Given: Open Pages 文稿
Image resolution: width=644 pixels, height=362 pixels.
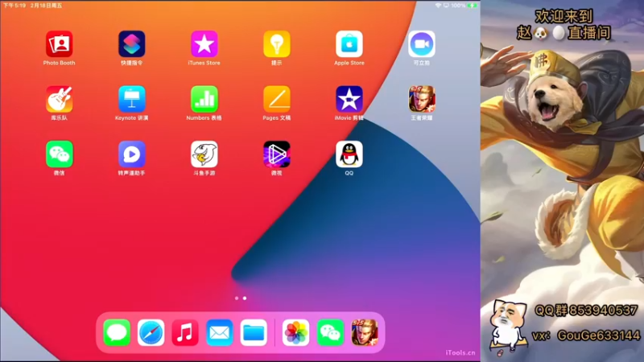Looking at the screenshot, I should (x=276, y=99).
